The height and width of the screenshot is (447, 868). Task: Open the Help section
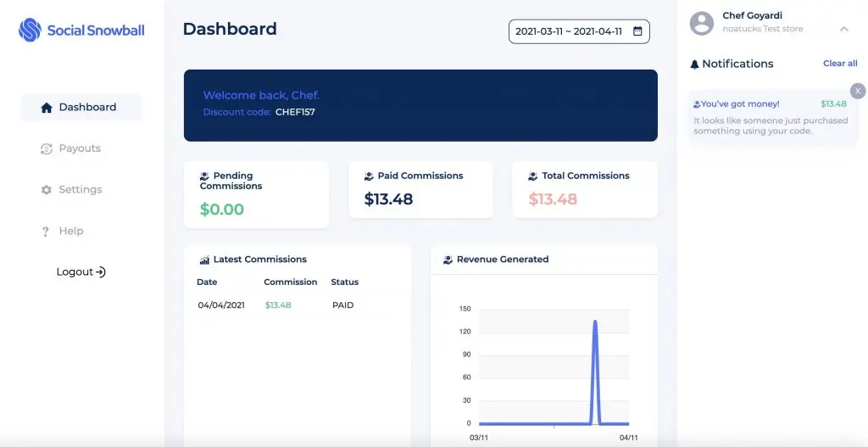tap(70, 231)
